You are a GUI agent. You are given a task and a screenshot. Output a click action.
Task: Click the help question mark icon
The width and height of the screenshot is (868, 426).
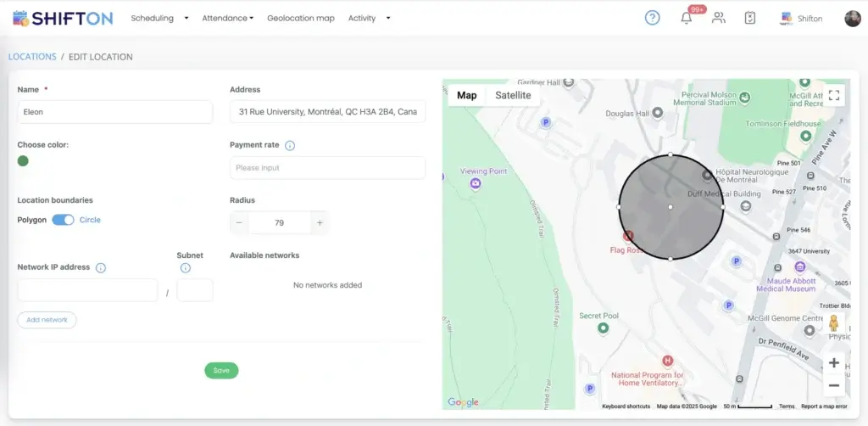tap(652, 18)
